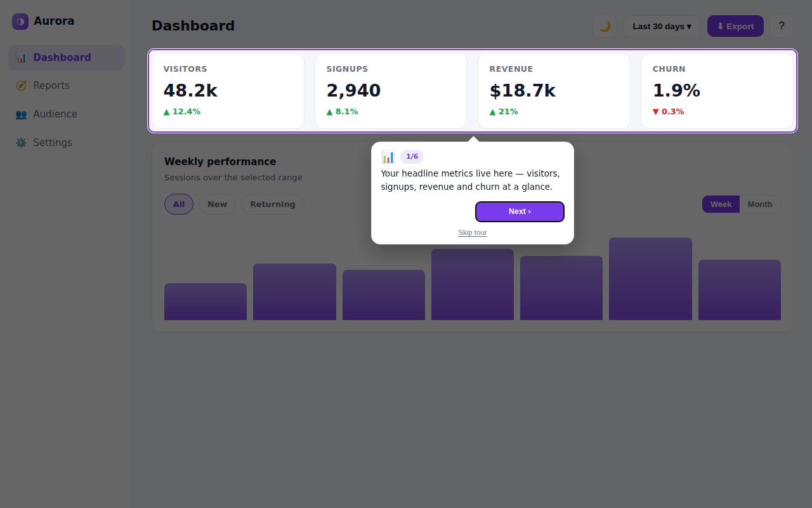Open the Audience sidebar item
Image resolution: width=812 pixels, height=508 pixels.
66,114
